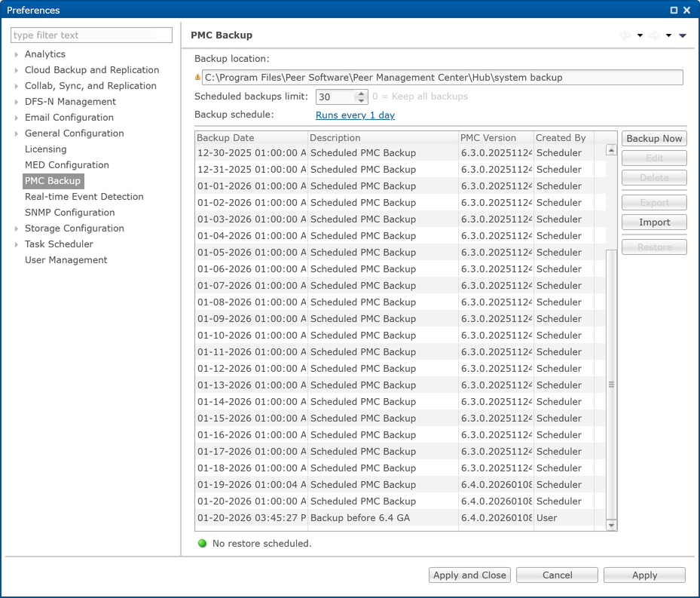Click the green restore status indicator
This screenshot has width=700, height=598.
click(202, 544)
